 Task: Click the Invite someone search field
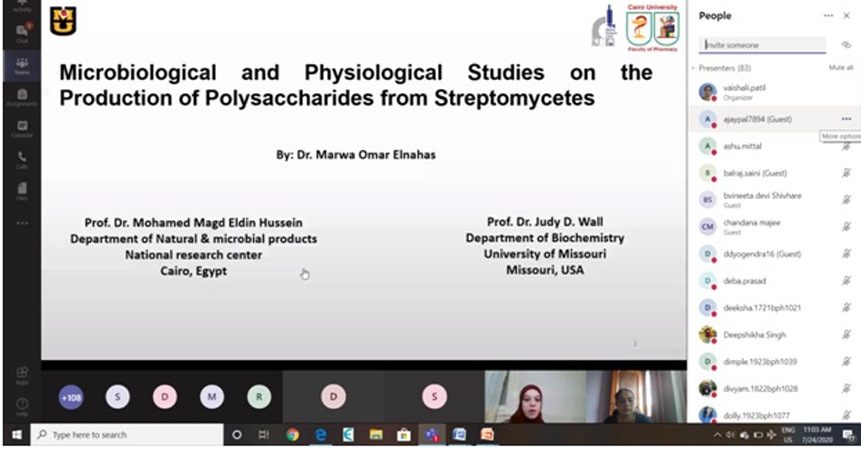pos(764,45)
